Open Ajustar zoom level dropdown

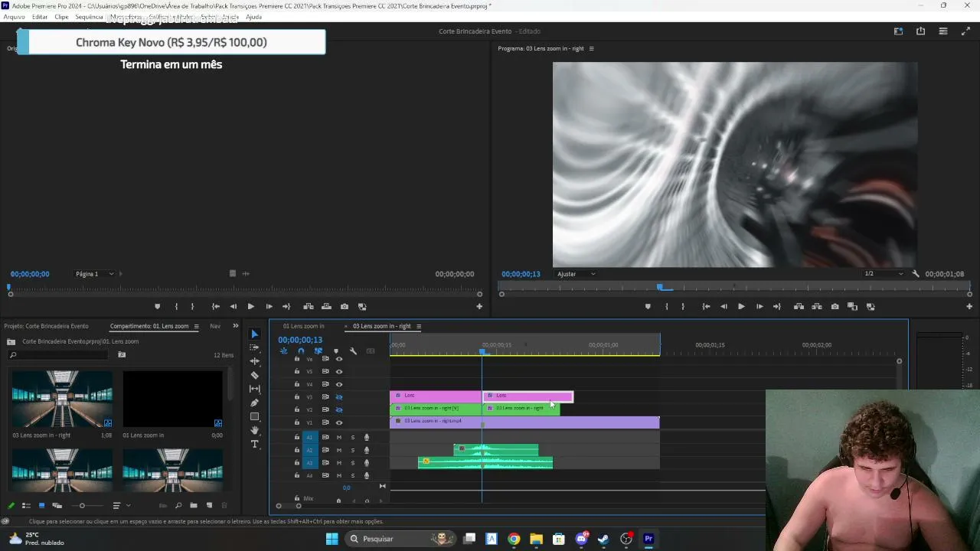tap(577, 274)
